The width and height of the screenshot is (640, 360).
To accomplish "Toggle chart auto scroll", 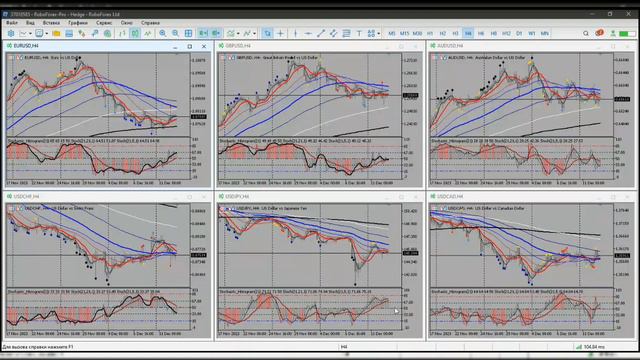I will tap(203, 33).
